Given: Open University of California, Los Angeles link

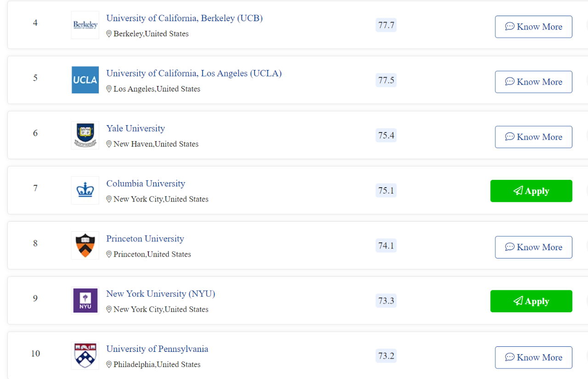Looking at the screenshot, I should [x=194, y=73].
